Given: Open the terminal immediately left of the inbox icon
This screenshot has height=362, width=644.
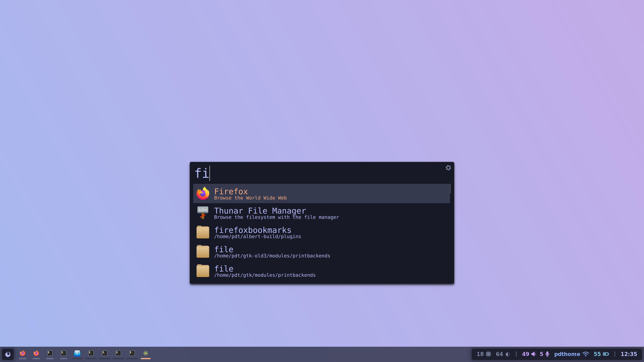Looking at the screenshot, I should coord(64,353).
